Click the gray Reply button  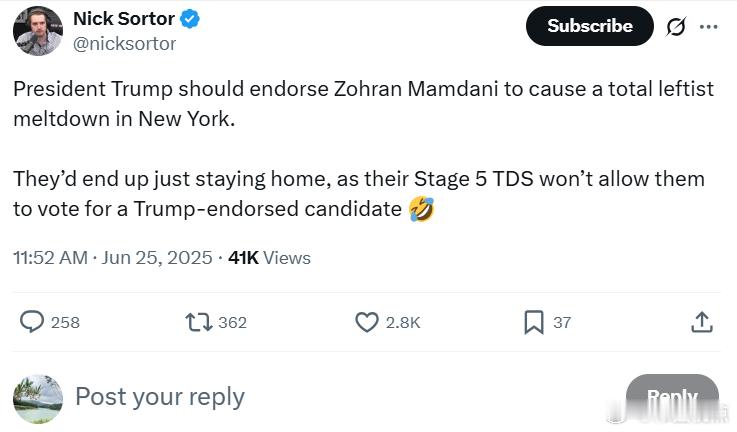671,397
